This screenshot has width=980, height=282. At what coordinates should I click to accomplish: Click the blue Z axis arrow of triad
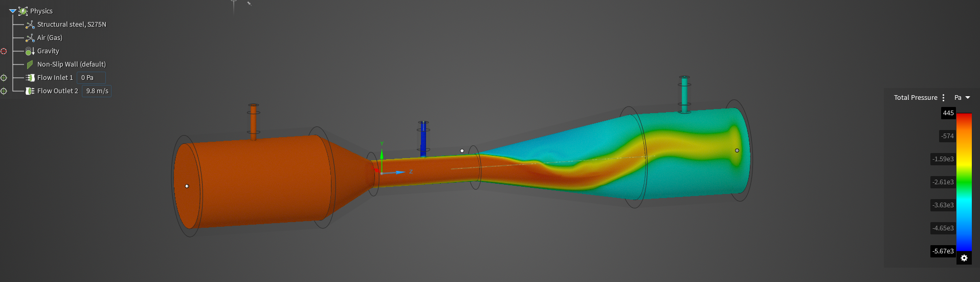(x=400, y=172)
